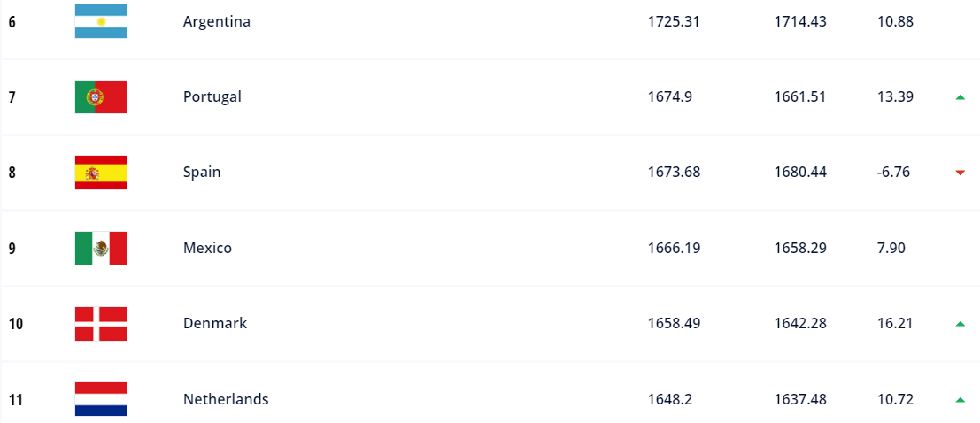Select the Spain team name
The width and height of the screenshot is (980, 423).
click(x=202, y=173)
